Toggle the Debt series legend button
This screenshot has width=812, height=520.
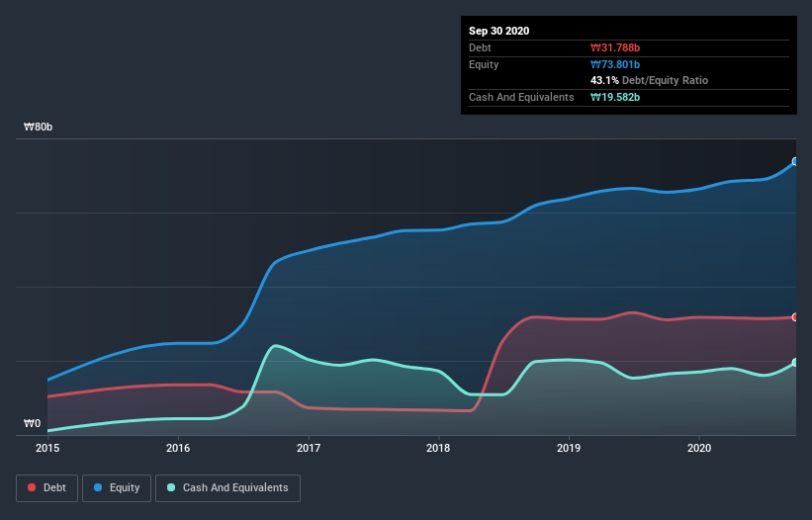tap(46, 488)
